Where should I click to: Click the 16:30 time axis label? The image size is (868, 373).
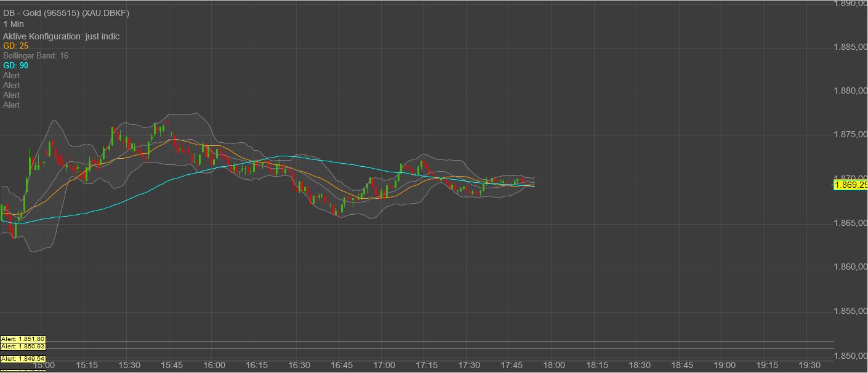click(299, 366)
